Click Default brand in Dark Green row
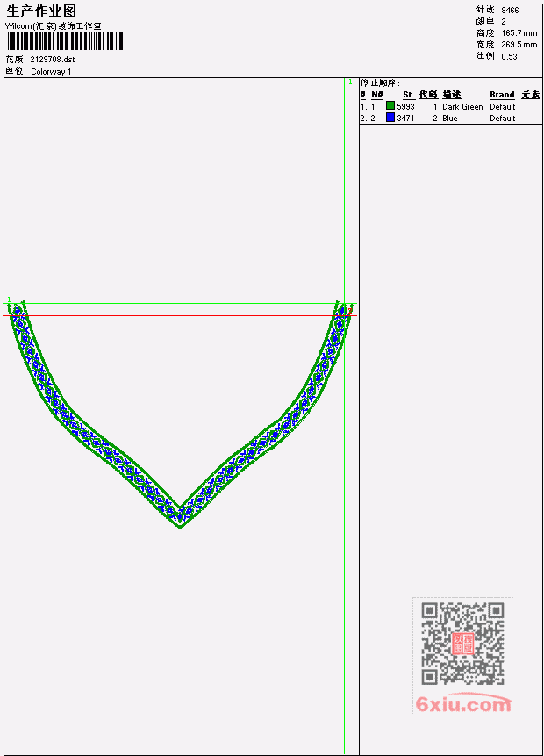 tap(503, 106)
